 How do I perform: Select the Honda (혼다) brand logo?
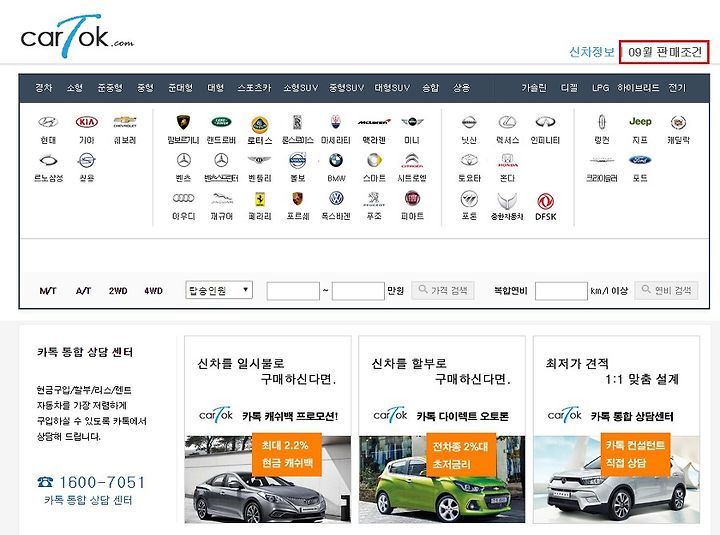[507, 160]
